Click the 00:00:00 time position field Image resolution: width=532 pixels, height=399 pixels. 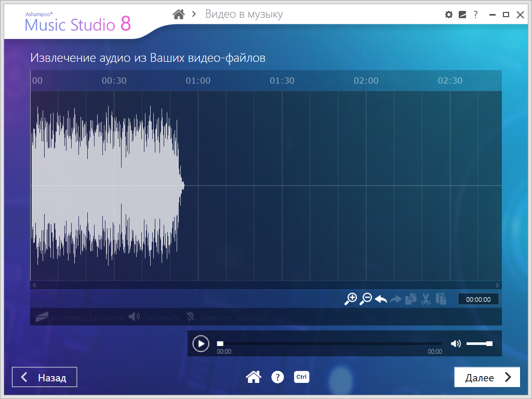pos(478,299)
